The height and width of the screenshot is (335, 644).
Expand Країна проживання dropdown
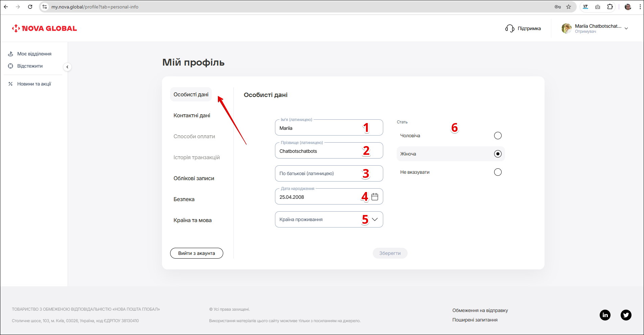point(374,219)
